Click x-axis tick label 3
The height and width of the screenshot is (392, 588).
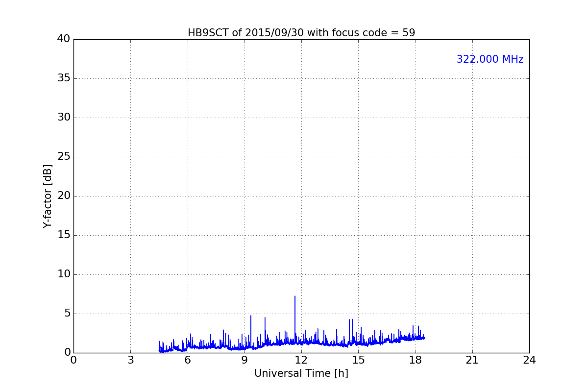[x=130, y=360]
